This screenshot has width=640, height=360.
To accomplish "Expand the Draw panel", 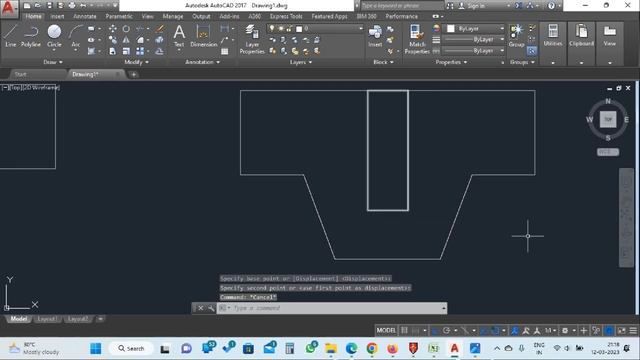I will pyautogui.click(x=53, y=62).
